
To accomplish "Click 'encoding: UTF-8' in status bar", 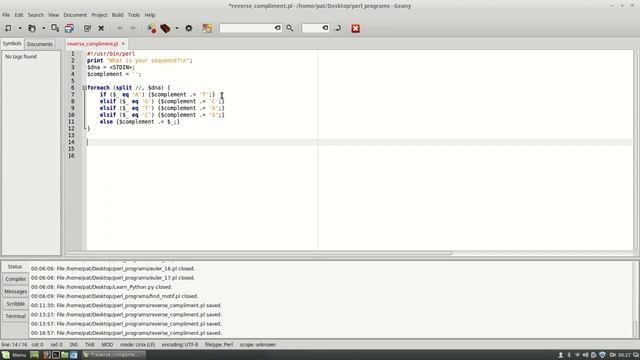I will pyautogui.click(x=180, y=344).
